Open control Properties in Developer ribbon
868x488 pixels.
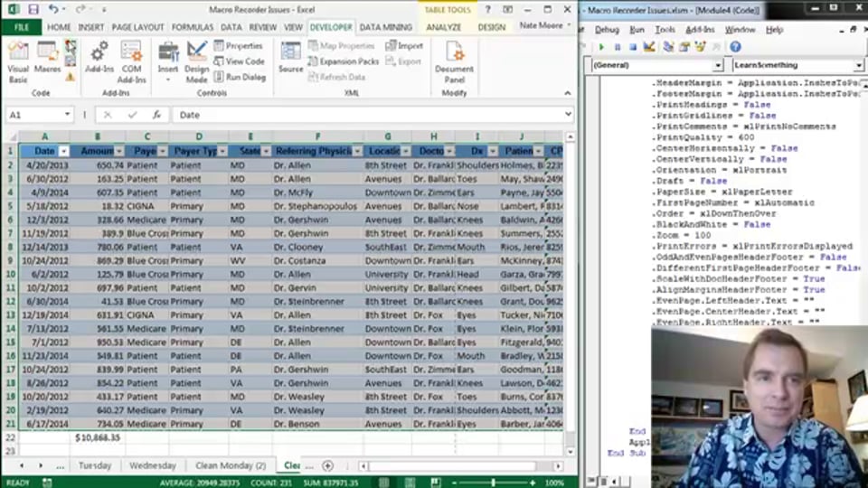pos(239,46)
